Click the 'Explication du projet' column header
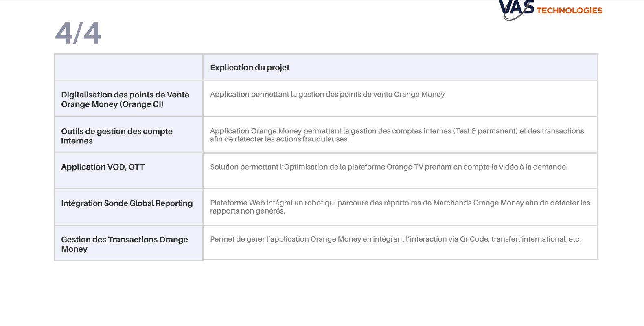 [x=250, y=68]
